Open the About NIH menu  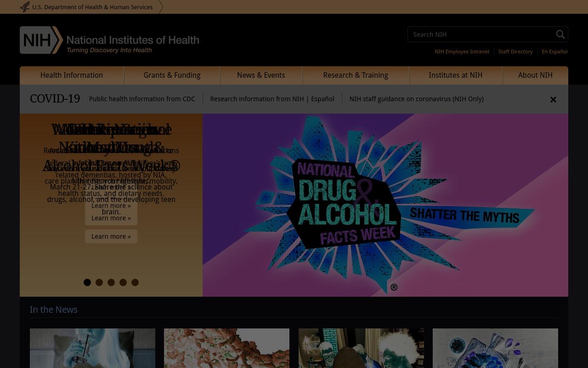pos(535,75)
